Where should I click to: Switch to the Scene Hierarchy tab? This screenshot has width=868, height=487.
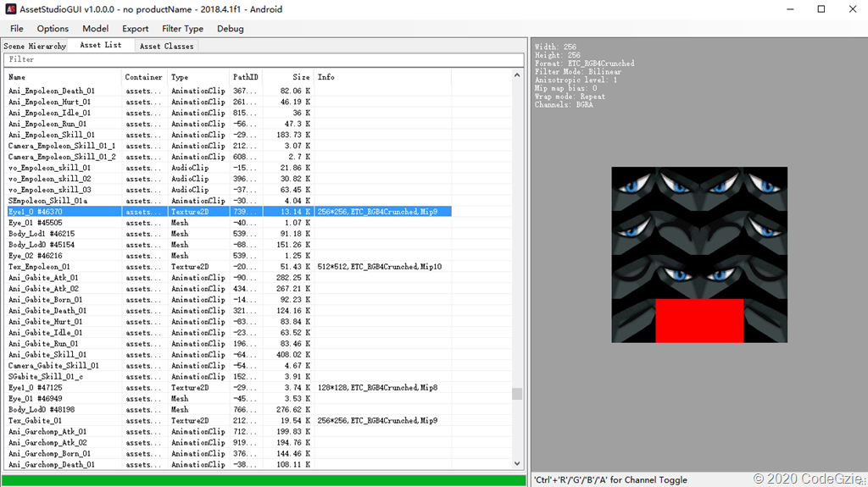pyautogui.click(x=34, y=46)
